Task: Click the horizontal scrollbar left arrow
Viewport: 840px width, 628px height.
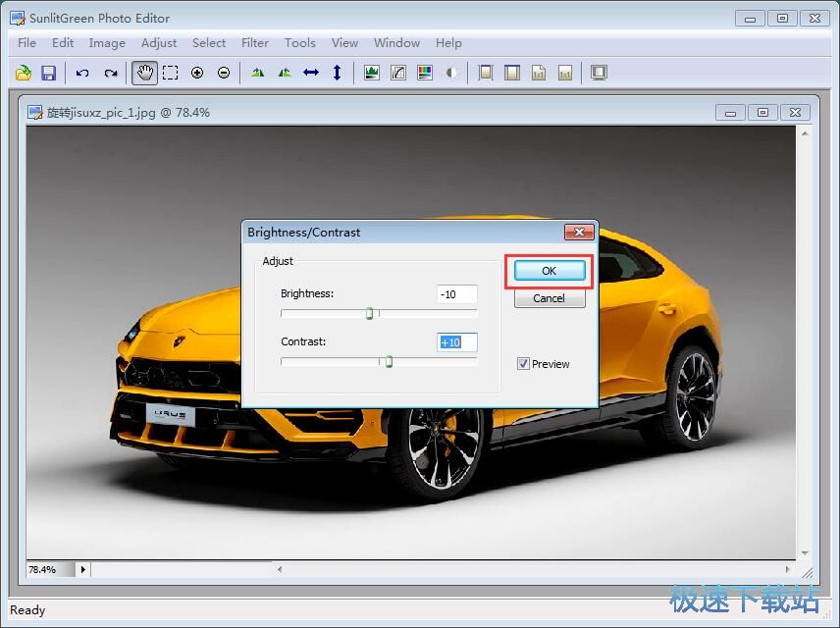Action: click(x=280, y=569)
